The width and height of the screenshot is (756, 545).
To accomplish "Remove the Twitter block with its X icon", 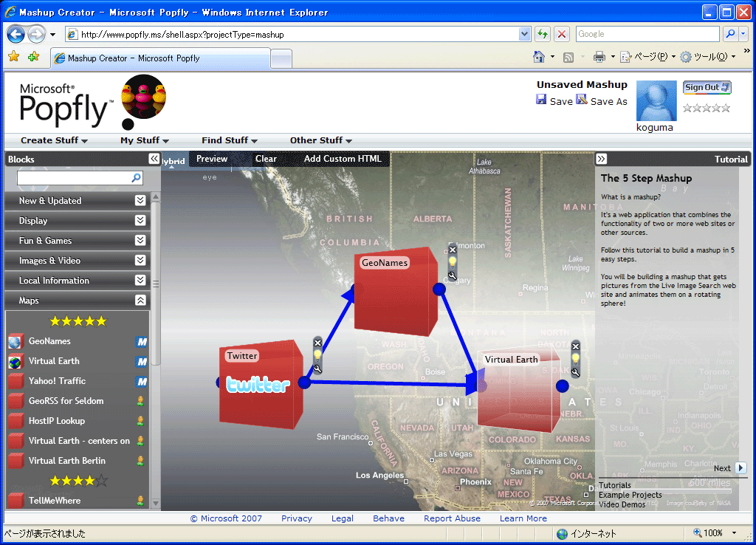I will click(x=317, y=343).
